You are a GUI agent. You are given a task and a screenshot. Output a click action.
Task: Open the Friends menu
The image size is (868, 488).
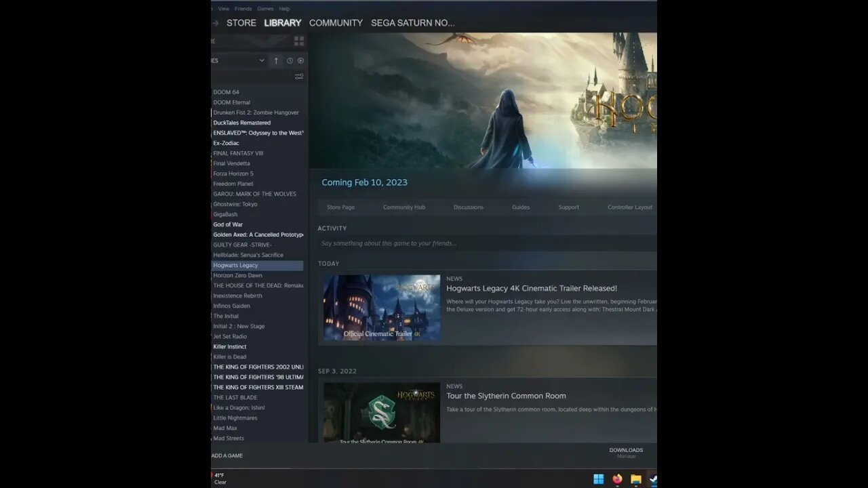(243, 9)
